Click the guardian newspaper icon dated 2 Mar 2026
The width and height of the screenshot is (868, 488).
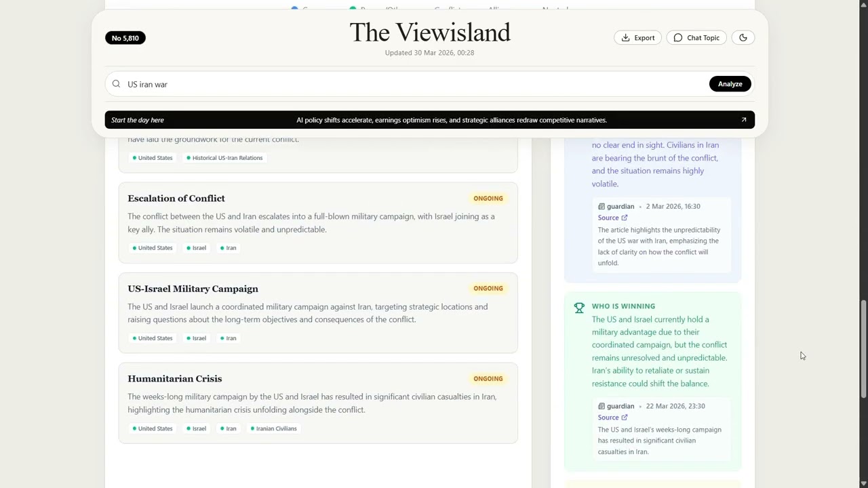pos(601,207)
